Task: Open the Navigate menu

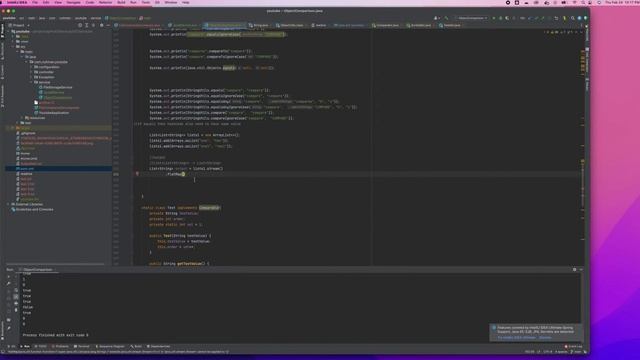Action: click(x=73, y=2)
